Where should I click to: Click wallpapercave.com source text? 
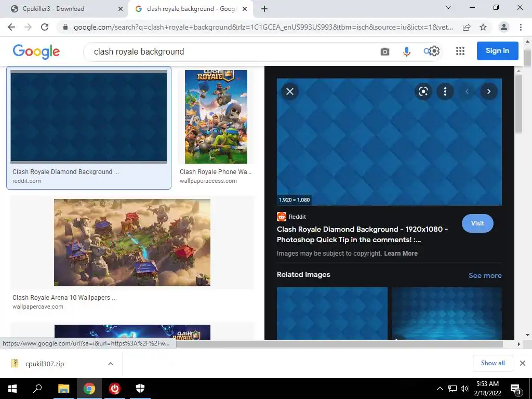click(x=37, y=307)
